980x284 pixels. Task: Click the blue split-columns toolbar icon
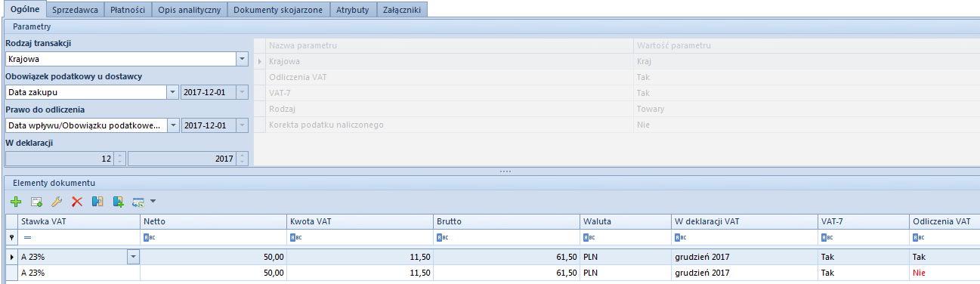(97, 202)
